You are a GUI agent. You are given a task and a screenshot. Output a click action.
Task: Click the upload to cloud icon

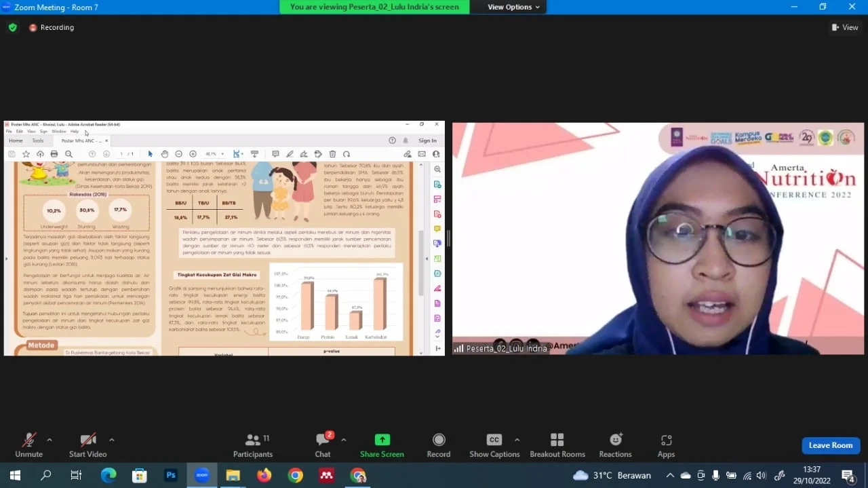40,154
